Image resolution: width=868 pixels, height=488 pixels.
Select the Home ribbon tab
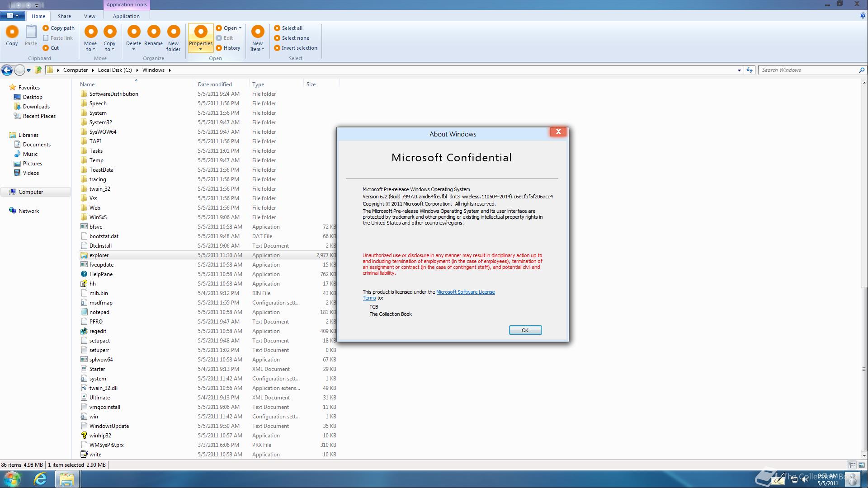(38, 16)
